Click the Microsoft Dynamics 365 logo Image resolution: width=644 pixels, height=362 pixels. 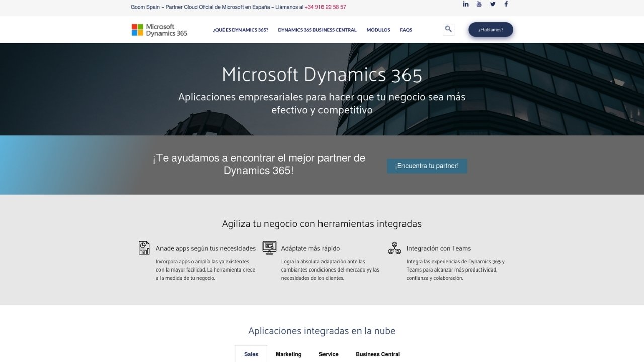159,30
